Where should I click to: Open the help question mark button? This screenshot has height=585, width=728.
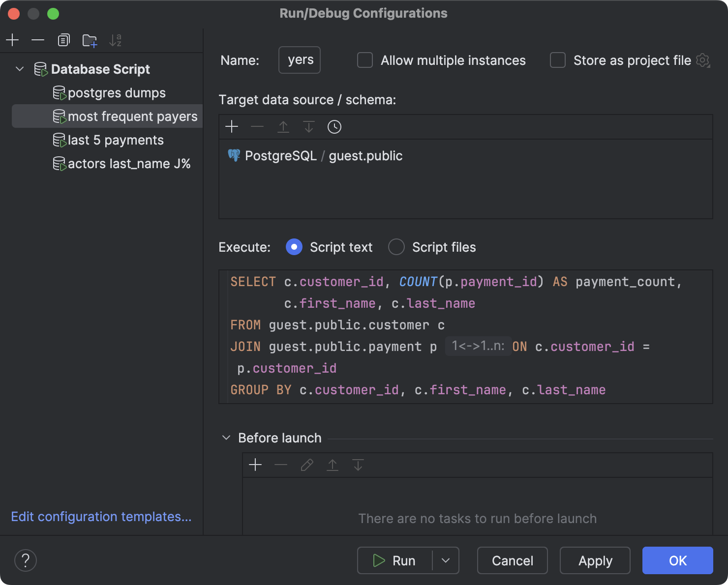click(26, 560)
